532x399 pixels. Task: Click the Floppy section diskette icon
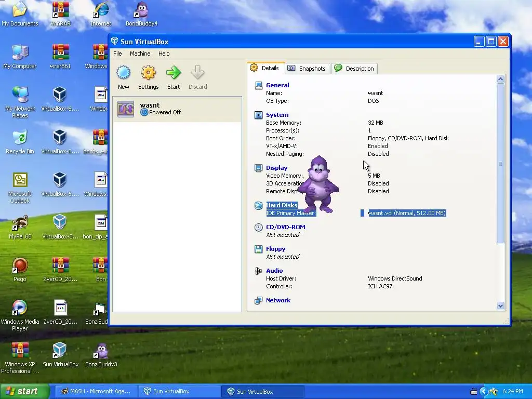click(259, 249)
